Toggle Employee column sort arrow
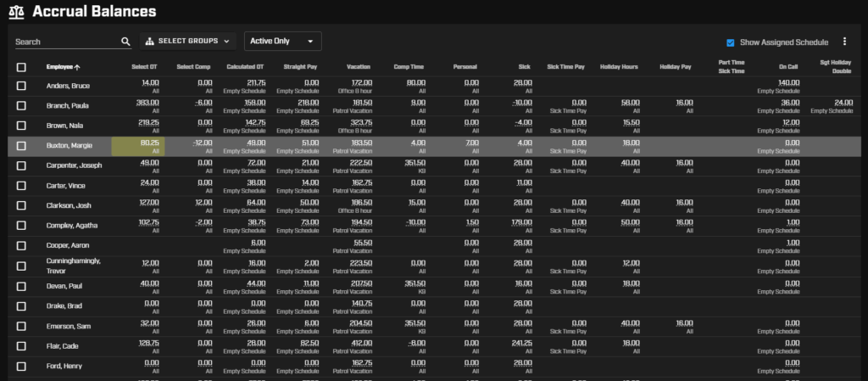 click(x=77, y=67)
